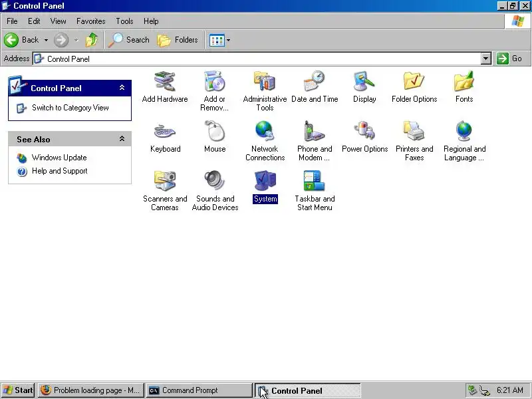Click the Address bar field
The width and height of the screenshot is (532, 399).
point(257,59)
